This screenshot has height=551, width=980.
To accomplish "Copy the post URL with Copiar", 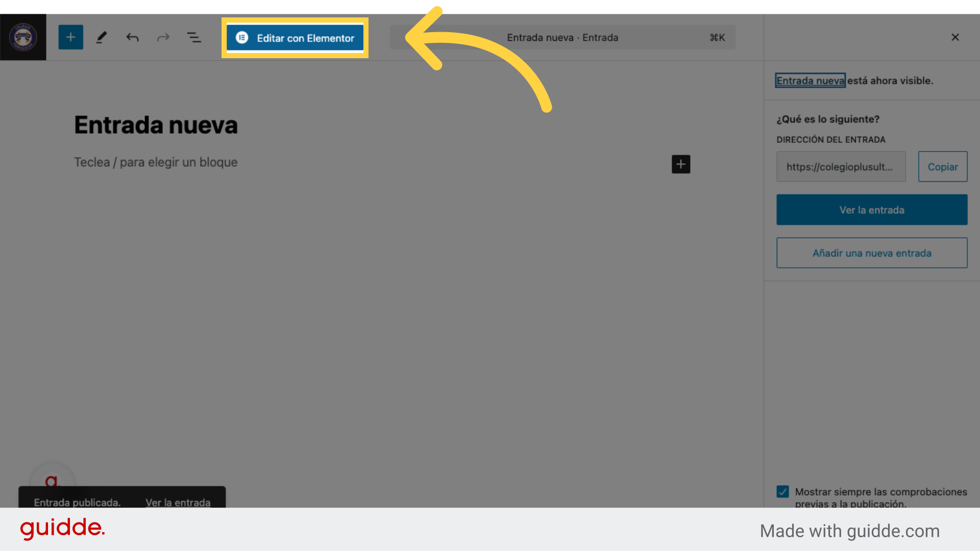I will click(943, 166).
